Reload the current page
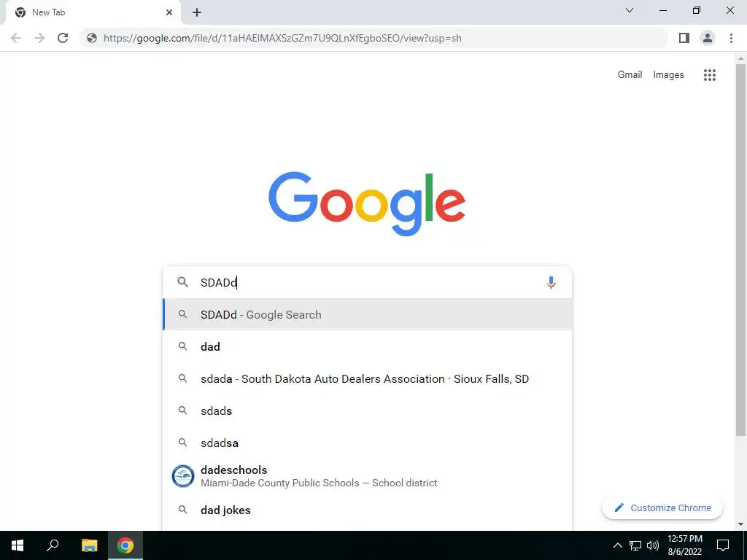Screen dimensions: 747x560 (63, 38)
